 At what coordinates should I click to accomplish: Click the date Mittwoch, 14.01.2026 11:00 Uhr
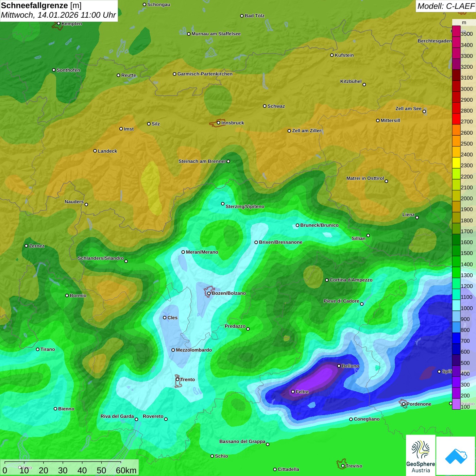(x=58, y=15)
